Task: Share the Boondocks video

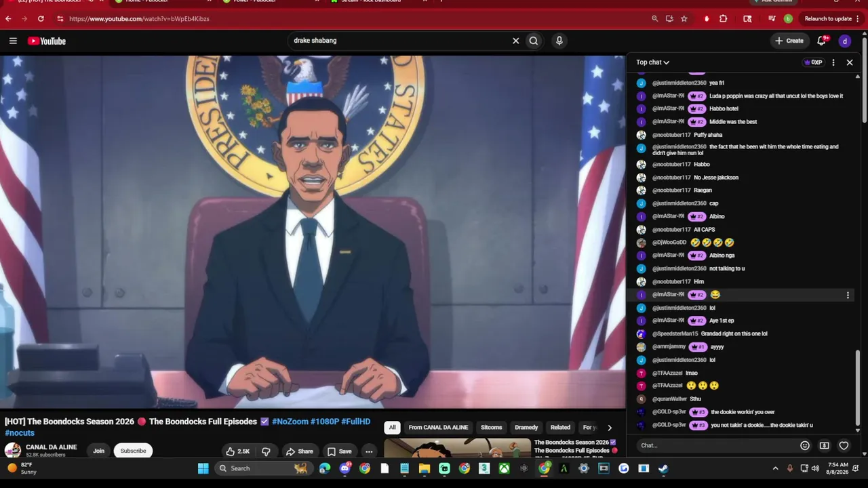Action: coord(299,451)
